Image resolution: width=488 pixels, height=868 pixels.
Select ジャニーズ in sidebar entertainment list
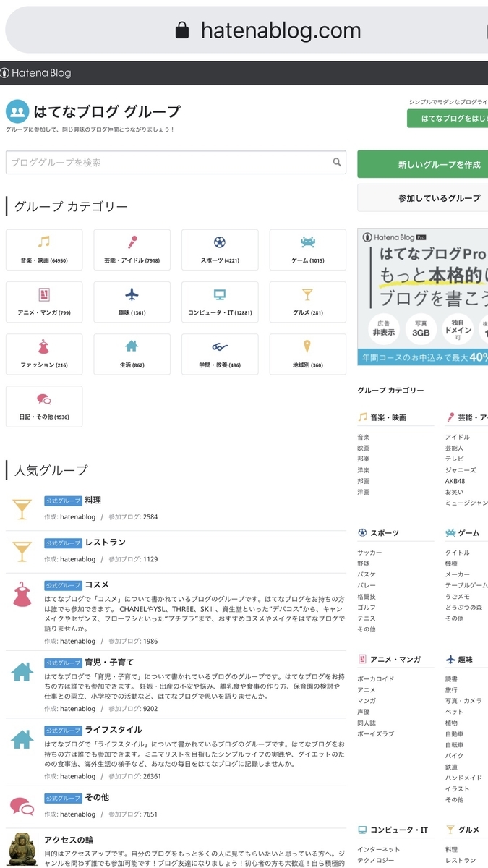pos(461,470)
